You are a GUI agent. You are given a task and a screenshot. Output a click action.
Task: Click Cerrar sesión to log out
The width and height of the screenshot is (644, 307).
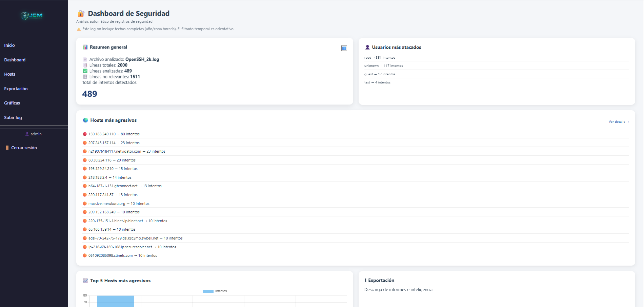24,148
